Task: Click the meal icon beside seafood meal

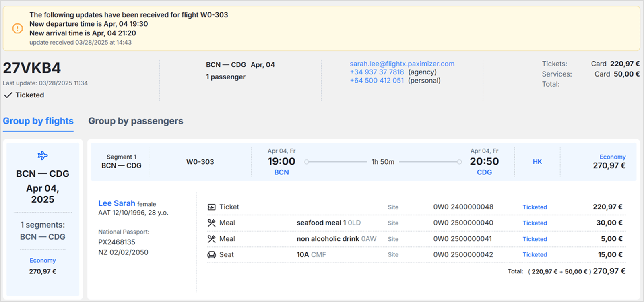Action: coord(211,223)
